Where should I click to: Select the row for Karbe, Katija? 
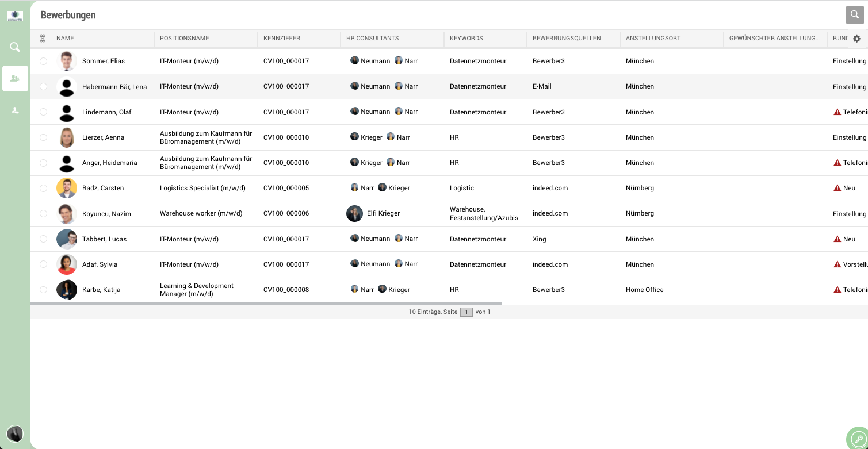[x=43, y=290]
